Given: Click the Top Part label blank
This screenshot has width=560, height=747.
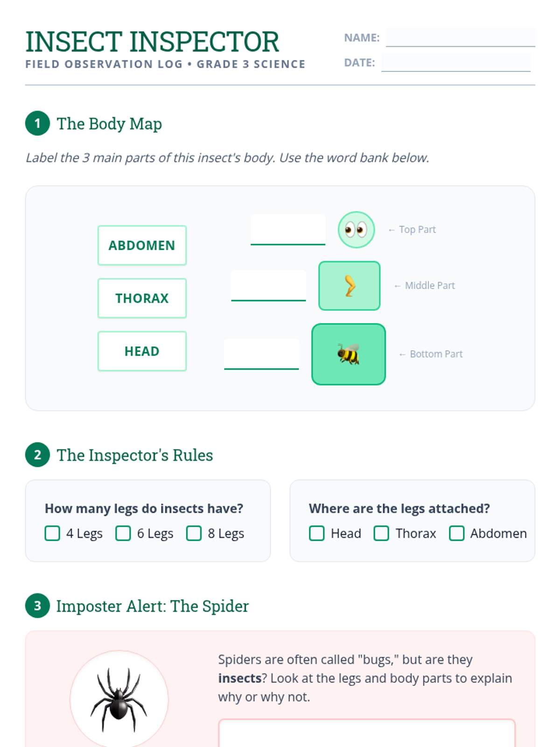Looking at the screenshot, I should pyautogui.click(x=288, y=230).
